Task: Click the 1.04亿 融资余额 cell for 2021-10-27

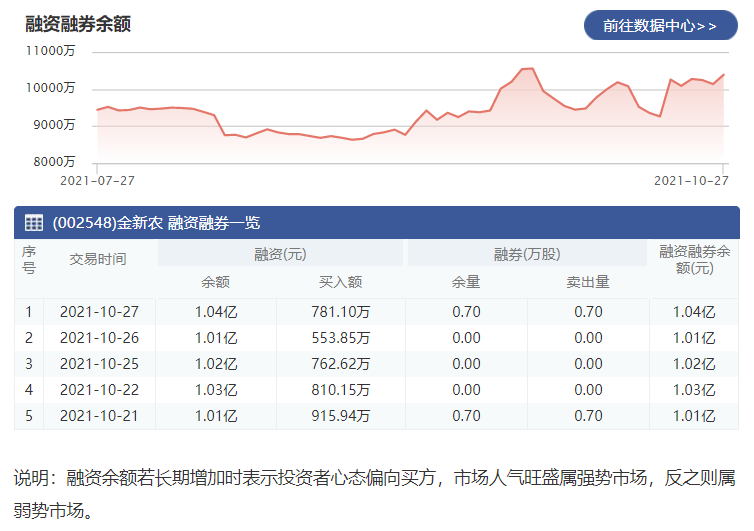Action: click(216, 312)
